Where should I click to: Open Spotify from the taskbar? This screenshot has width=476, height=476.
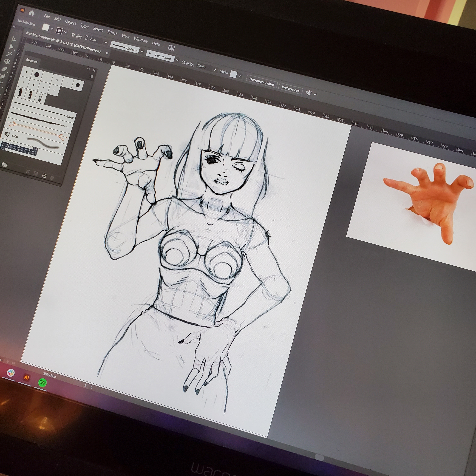[x=43, y=383]
